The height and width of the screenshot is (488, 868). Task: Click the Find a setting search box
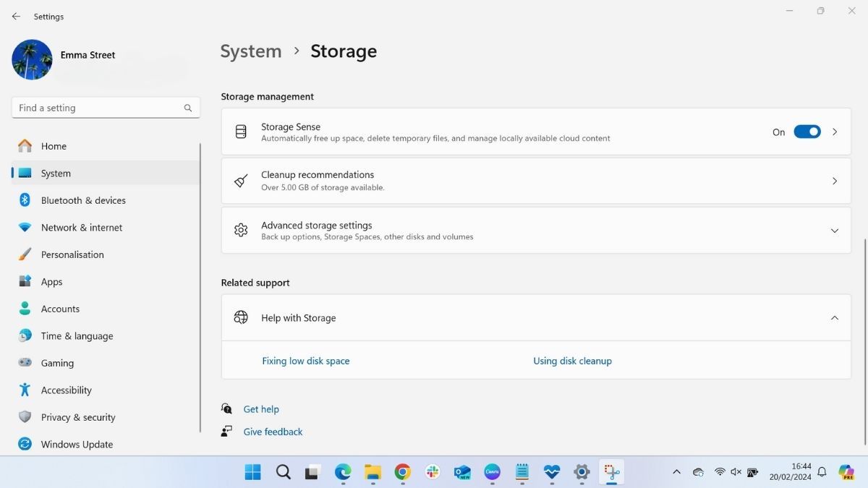point(101,107)
